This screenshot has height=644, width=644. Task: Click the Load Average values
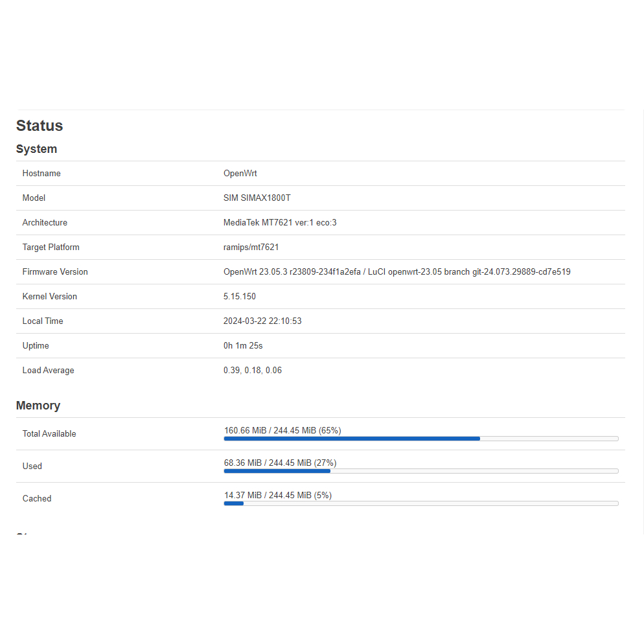(252, 371)
